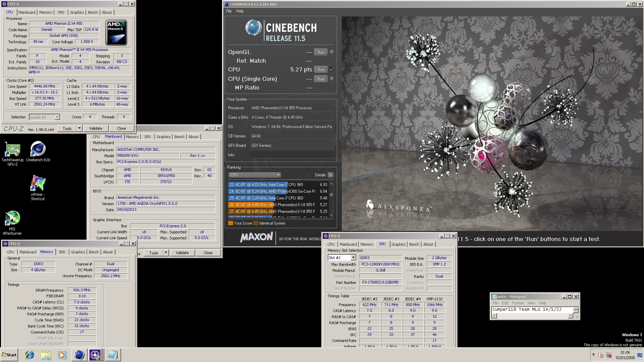Select ranking row 24 AMD FX-6300
Screen dimensions: 644x362
pyautogui.click(x=278, y=191)
